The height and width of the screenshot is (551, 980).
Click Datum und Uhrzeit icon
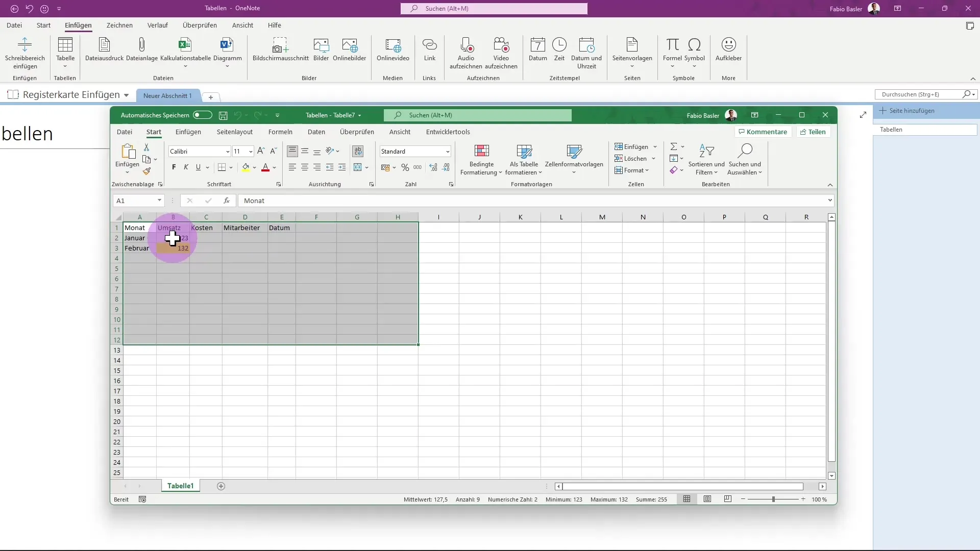click(x=586, y=45)
